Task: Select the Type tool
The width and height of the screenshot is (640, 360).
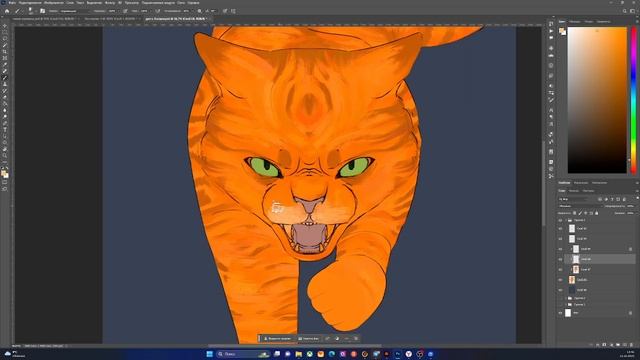Action: [x=5, y=130]
